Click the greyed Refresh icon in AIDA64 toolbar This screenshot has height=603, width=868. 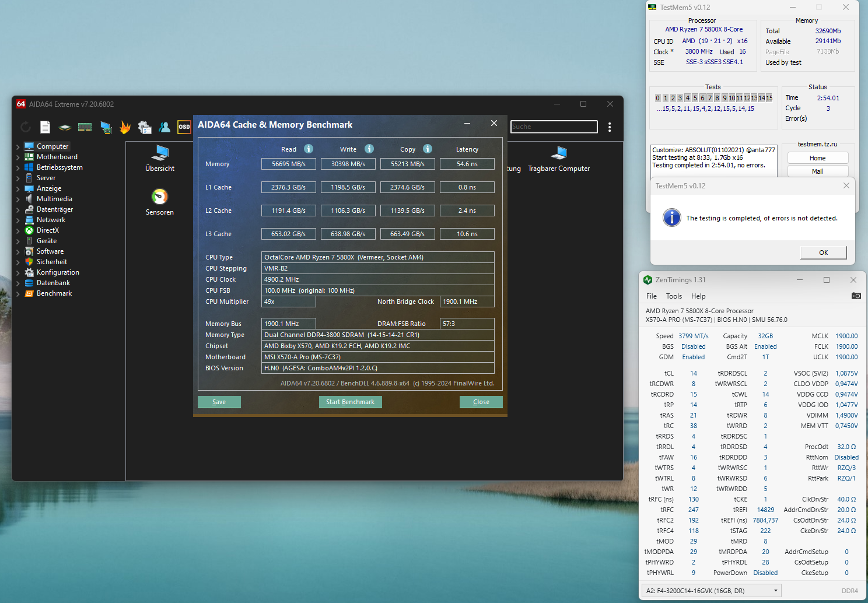click(26, 127)
